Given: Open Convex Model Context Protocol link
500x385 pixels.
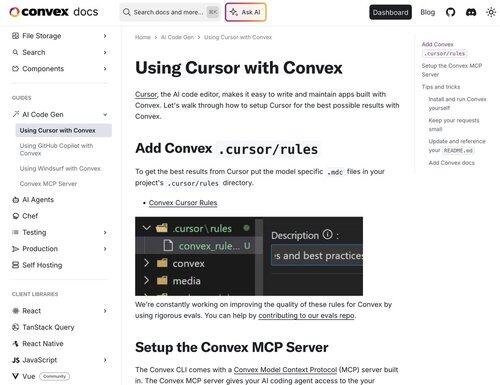Looking at the screenshot, I should tap(285, 370).
